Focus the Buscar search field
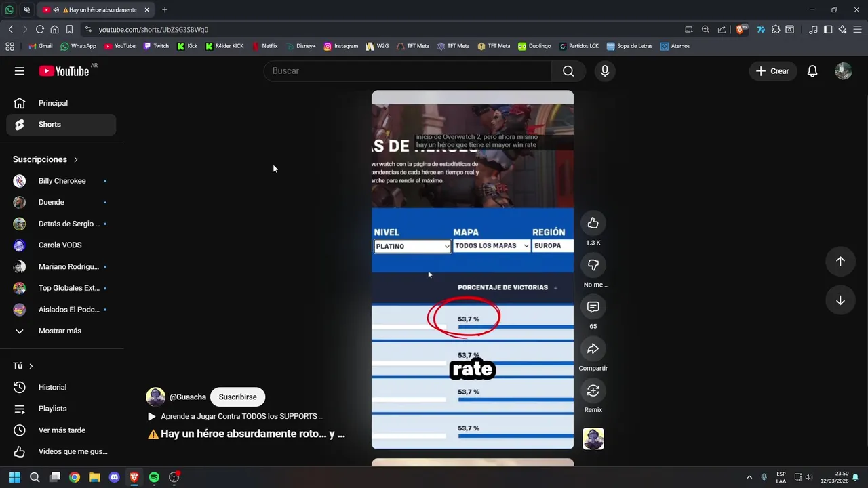The image size is (868, 488). pos(408,71)
